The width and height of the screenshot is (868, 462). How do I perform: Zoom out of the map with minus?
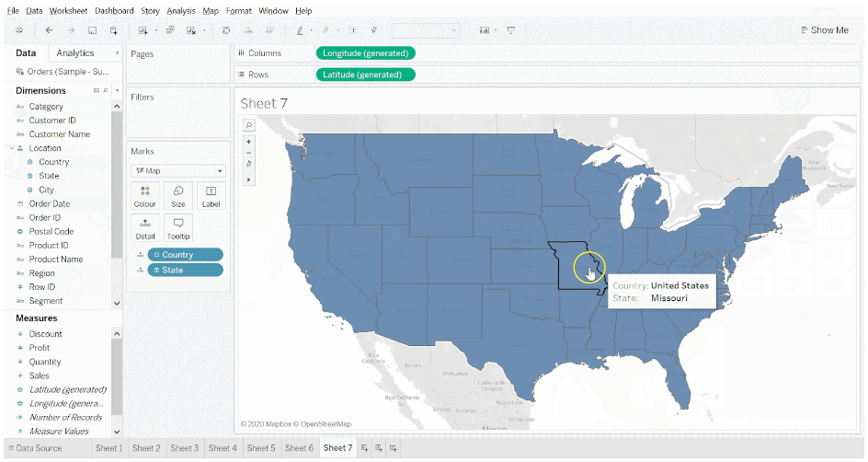[x=248, y=153]
